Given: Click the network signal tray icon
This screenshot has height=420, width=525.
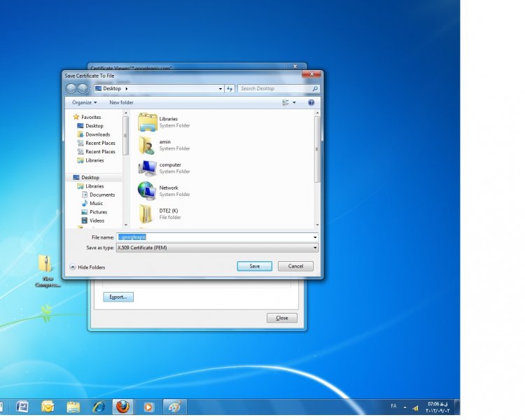Looking at the screenshot, I should pyautogui.click(x=415, y=407).
